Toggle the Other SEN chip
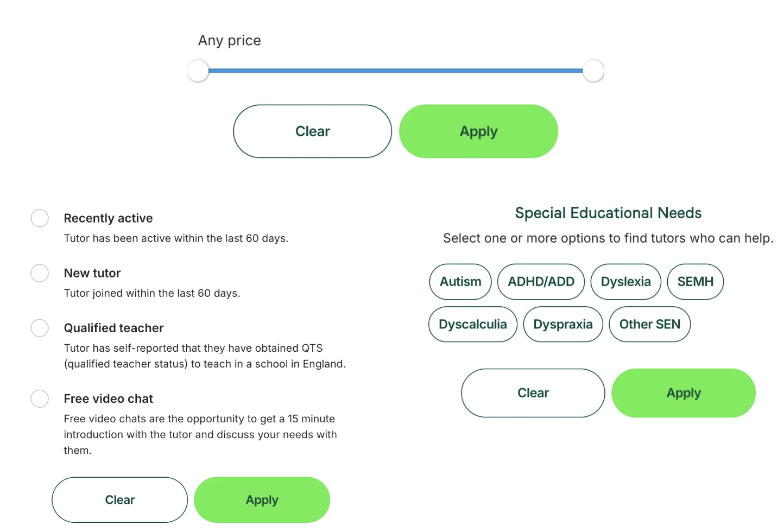This screenshot has height=532, width=784. click(x=650, y=325)
